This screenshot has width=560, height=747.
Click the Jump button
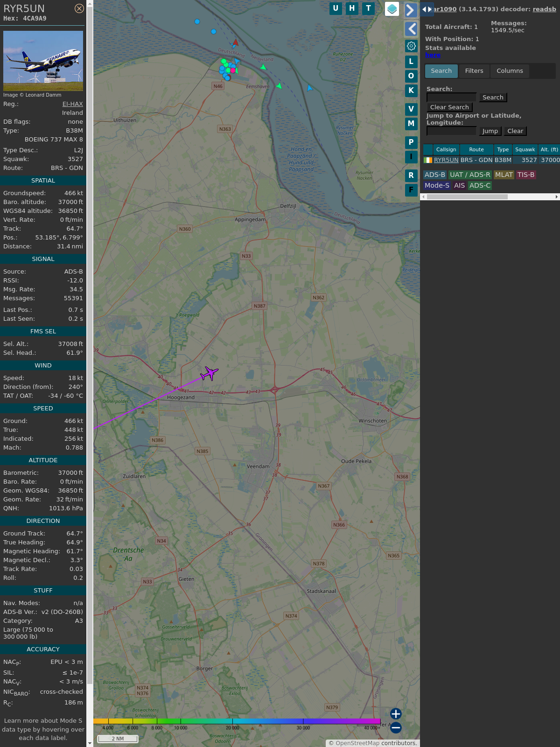point(490,131)
